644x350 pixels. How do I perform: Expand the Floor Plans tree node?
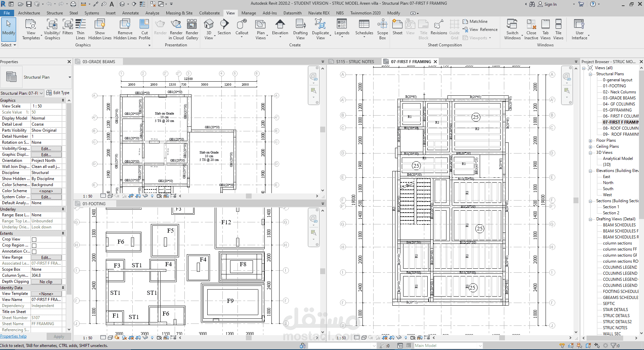pyautogui.click(x=590, y=141)
